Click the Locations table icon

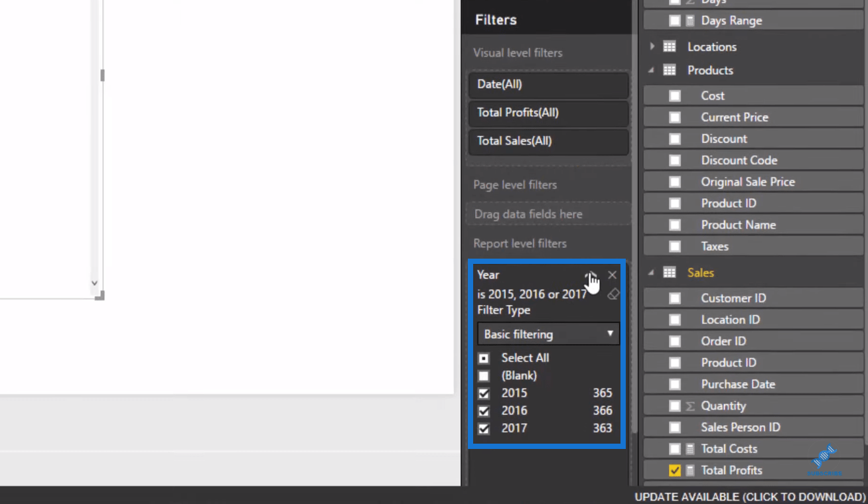[x=670, y=46]
